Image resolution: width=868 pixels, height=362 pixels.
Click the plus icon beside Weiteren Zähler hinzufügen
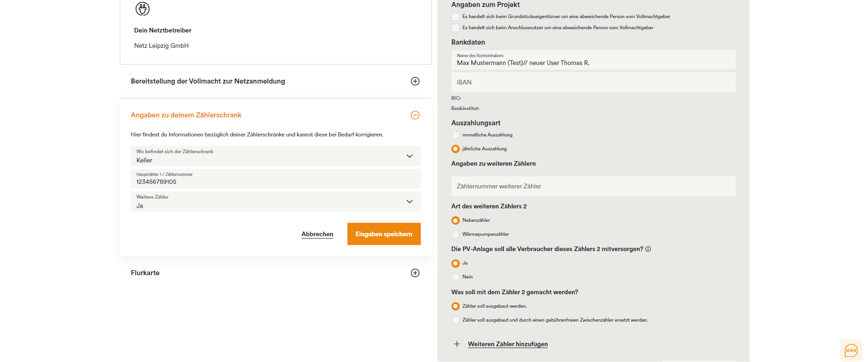click(457, 344)
